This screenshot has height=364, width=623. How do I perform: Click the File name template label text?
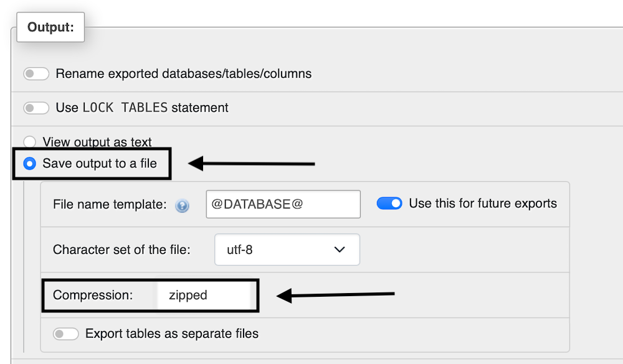tap(110, 205)
